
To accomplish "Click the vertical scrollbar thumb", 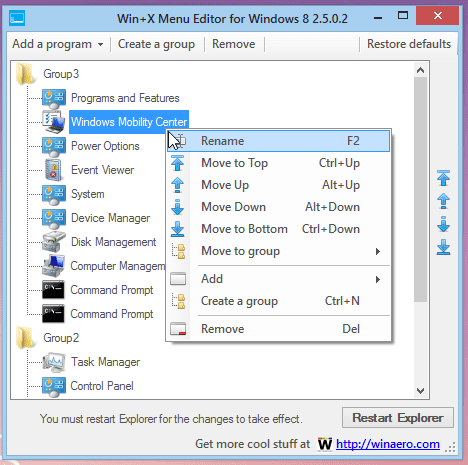I will 421,190.
